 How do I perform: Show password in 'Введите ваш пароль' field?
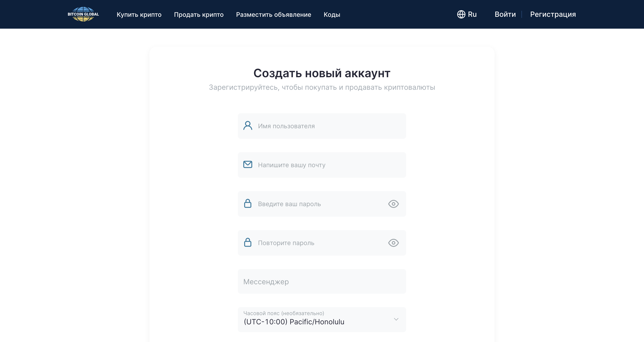(x=393, y=204)
